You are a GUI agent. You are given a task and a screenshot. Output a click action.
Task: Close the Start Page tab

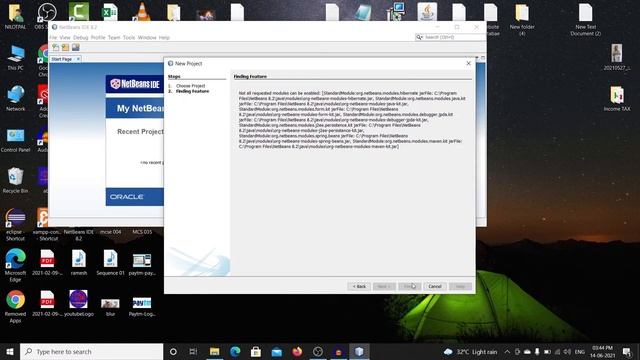coord(78,59)
